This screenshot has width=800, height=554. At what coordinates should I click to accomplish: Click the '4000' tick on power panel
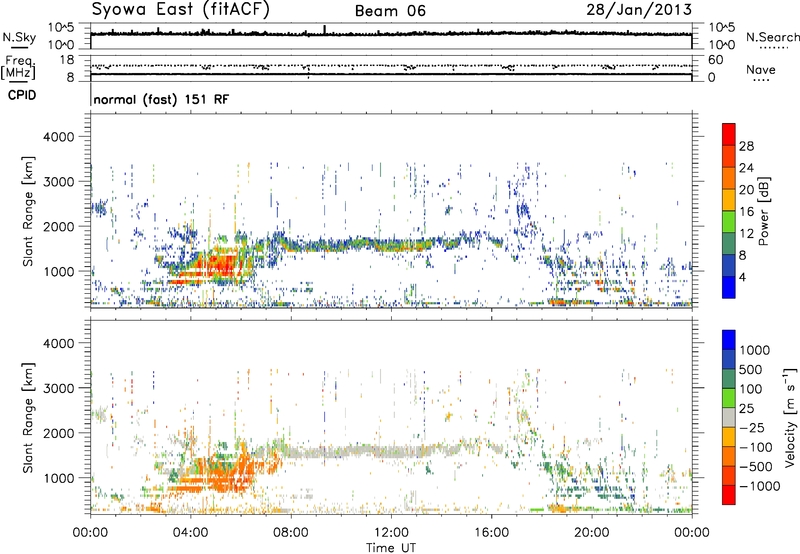[58, 137]
